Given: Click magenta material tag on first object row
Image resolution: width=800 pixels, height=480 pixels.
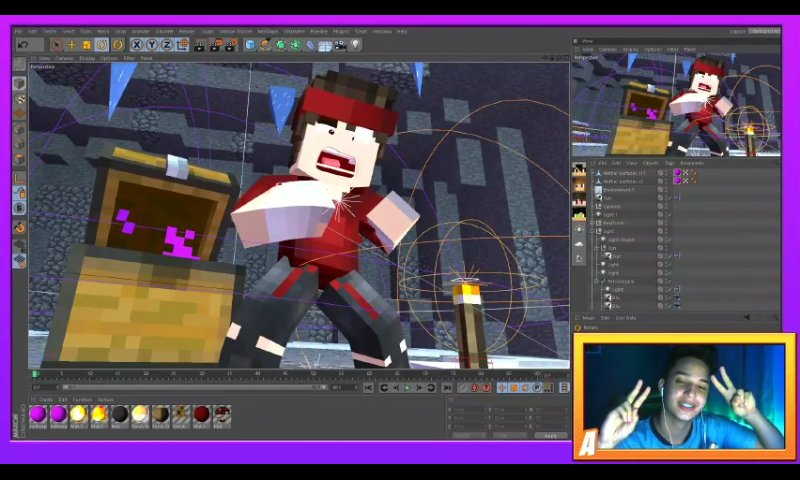Looking at the screenshot, I should click(677, 173).
